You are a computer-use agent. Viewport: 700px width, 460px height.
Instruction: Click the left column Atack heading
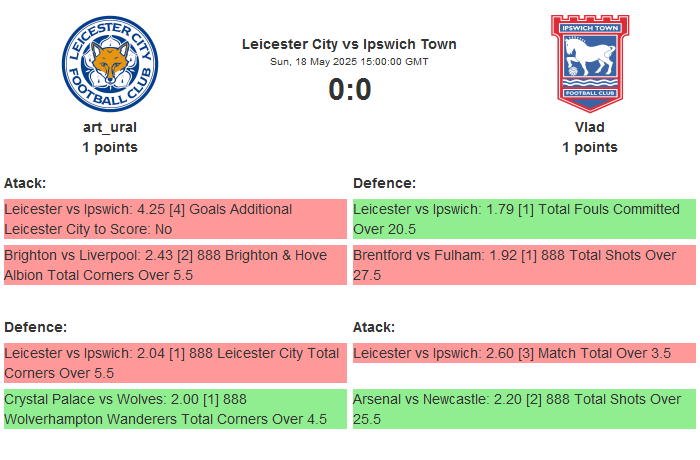pyautogui.click(x=25, y=183)
